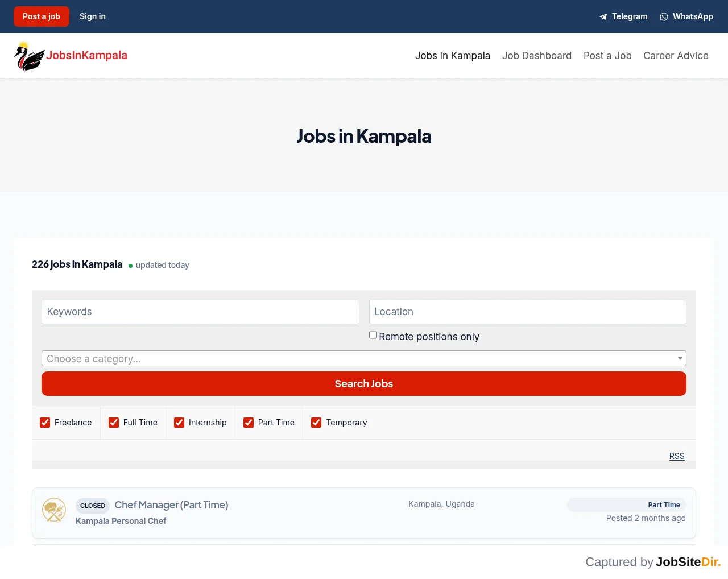Open Career Advice nav item
728x579 pixels.
(676, 56)
